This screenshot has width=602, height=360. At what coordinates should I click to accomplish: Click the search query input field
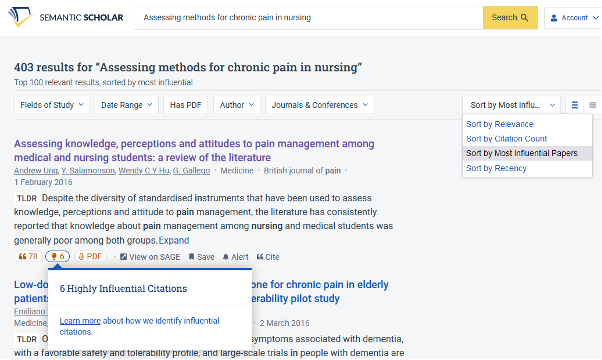tap(308, 17)
